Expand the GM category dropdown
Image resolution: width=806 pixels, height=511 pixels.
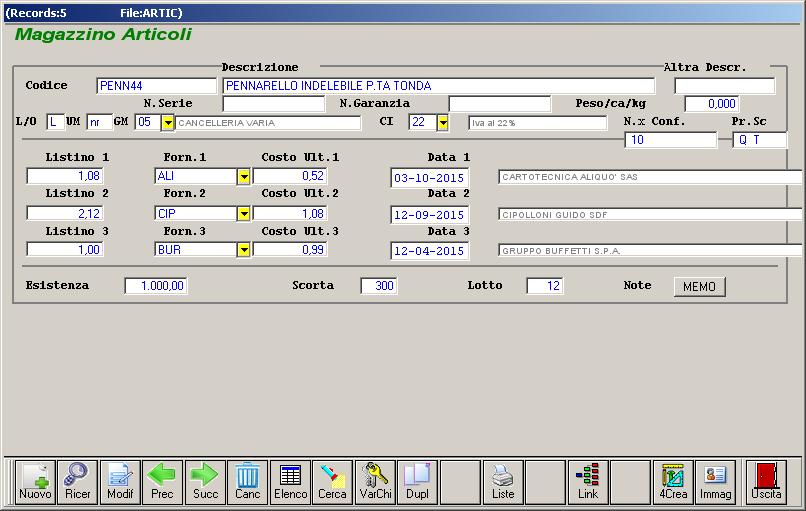point(167,123)
